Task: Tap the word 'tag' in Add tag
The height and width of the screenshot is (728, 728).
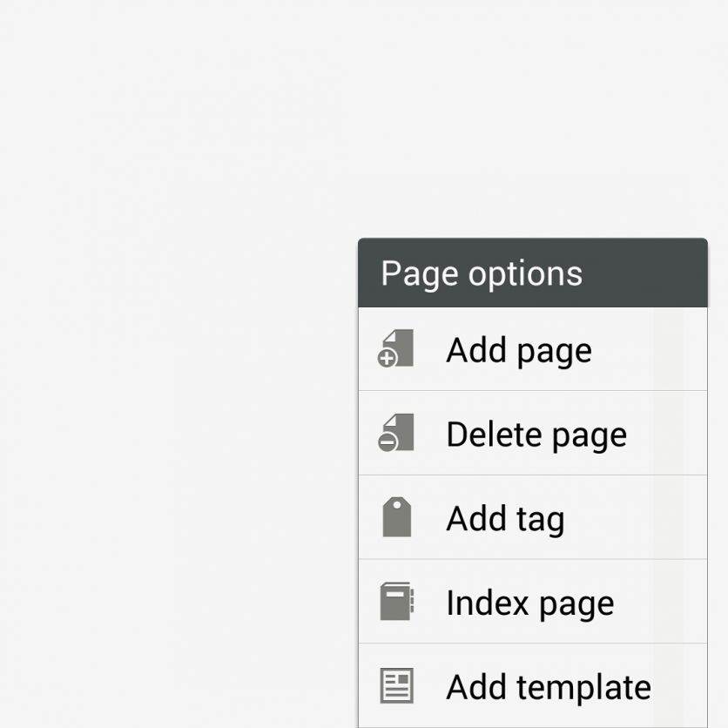Action: (541, 520)
